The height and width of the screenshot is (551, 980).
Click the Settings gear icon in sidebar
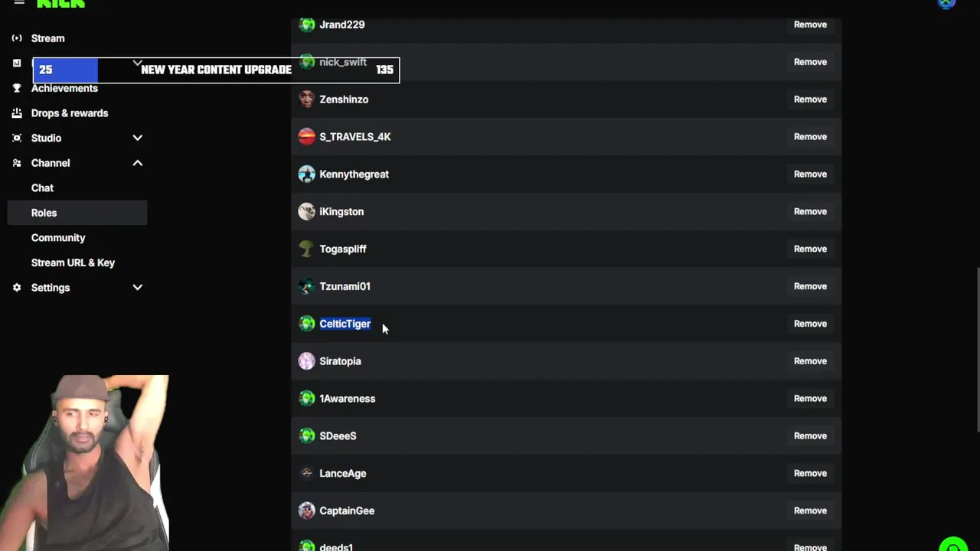pyautogui.click(x=17, y=288)
